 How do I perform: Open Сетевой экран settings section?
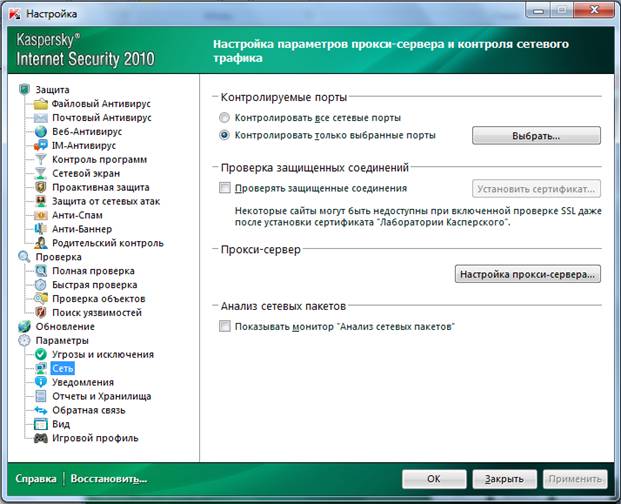click(x=86, y=173)
